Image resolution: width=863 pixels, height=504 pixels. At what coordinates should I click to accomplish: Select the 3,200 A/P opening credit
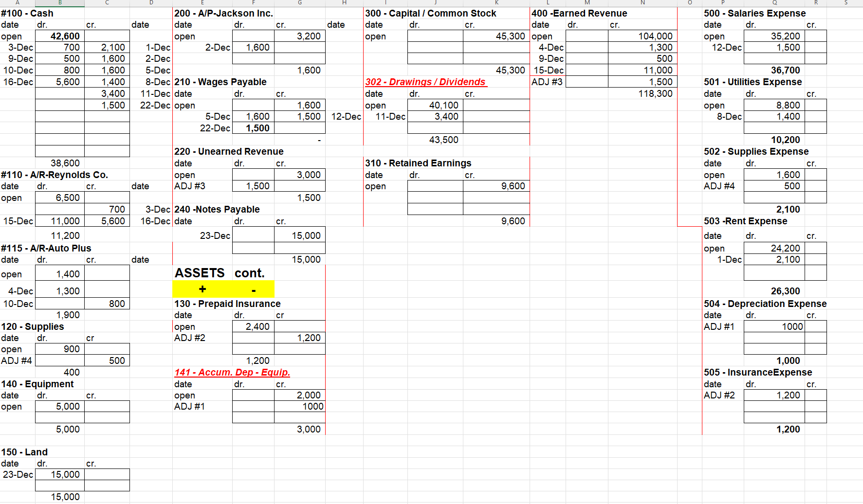300,36
